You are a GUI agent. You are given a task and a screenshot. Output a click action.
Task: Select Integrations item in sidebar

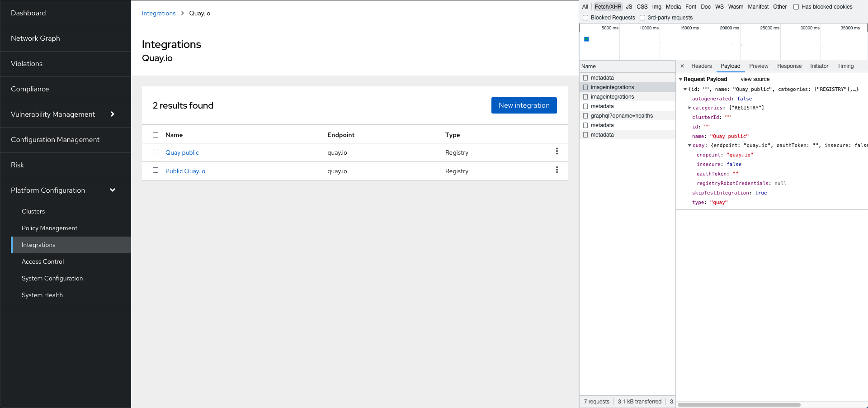(x=71, y=245)
